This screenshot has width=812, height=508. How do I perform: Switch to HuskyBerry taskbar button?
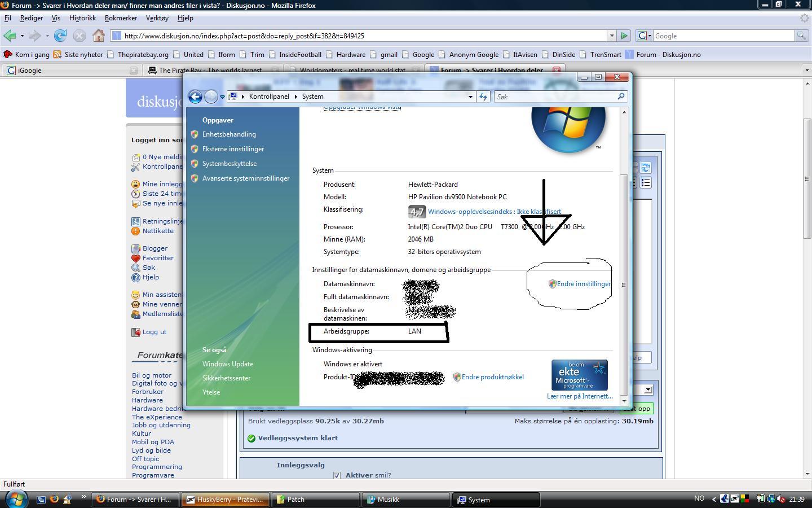[225, 499]
